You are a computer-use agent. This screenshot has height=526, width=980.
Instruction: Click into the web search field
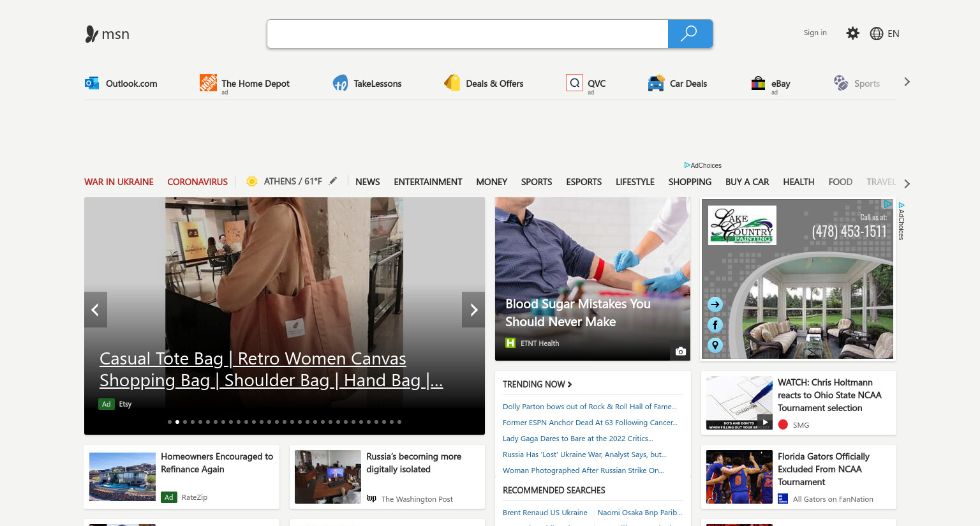click(468, 34)
